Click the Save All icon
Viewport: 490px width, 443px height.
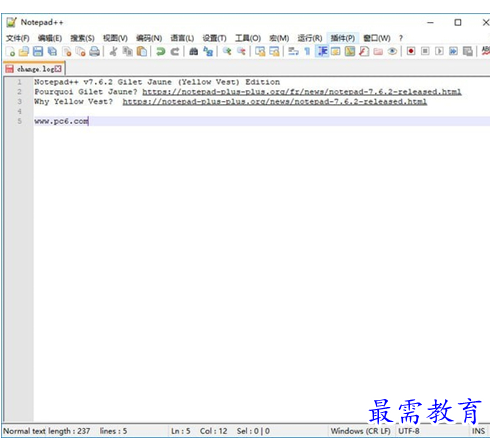[52, 51]
